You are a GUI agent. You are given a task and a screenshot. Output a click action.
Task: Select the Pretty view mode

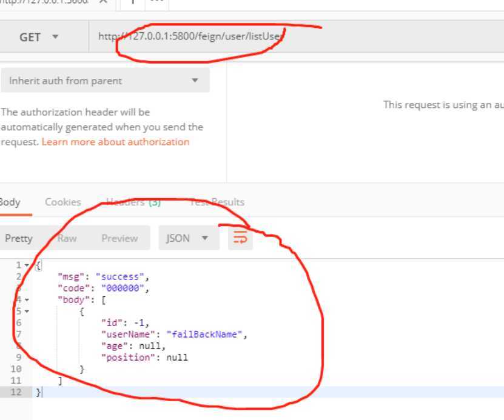pyautogui.click(x=19, y=238)
